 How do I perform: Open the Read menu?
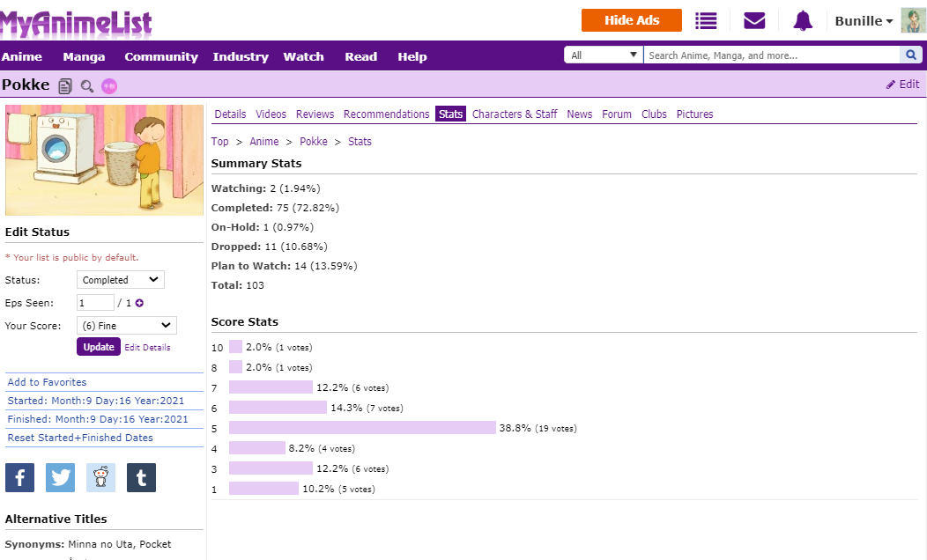pyautogui.click(x=360, y=56)
